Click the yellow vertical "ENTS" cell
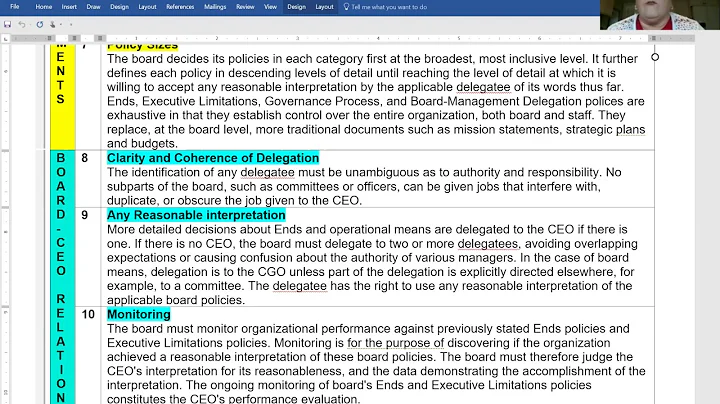The width and height of the screenshot is (720, 404). (62, 96)
